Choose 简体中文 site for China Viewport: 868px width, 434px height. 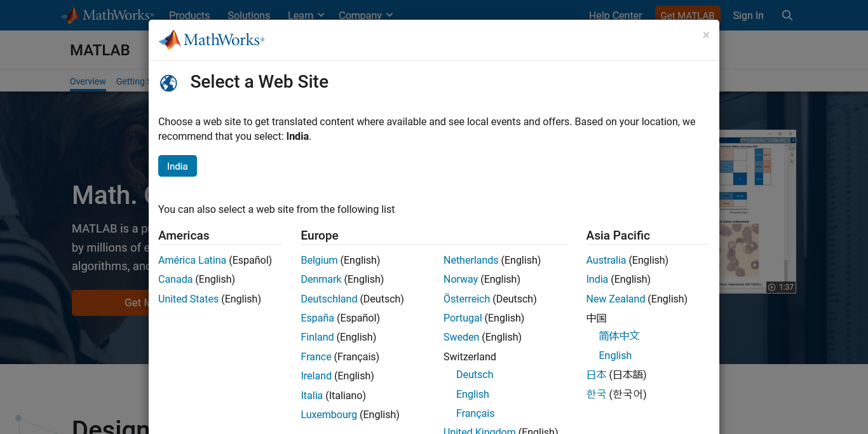pos(619,336)
